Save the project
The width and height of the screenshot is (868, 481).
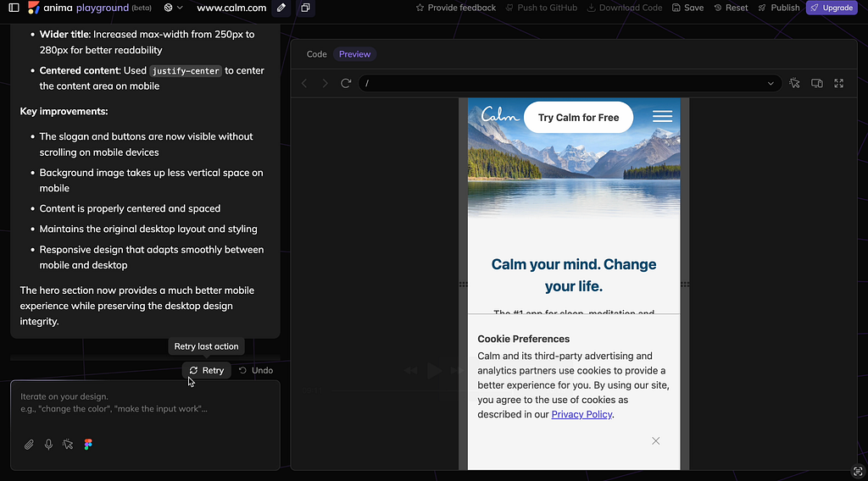[x=687, y=8]
